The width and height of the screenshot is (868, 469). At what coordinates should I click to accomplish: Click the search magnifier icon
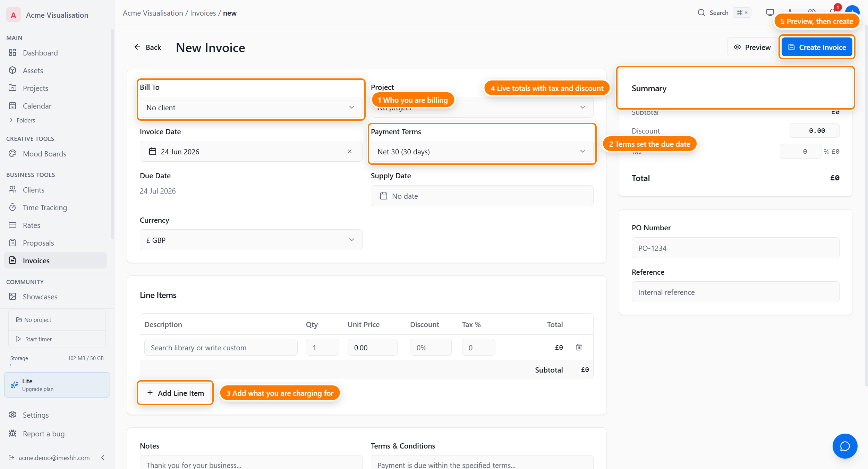click(x=701, y=13)
